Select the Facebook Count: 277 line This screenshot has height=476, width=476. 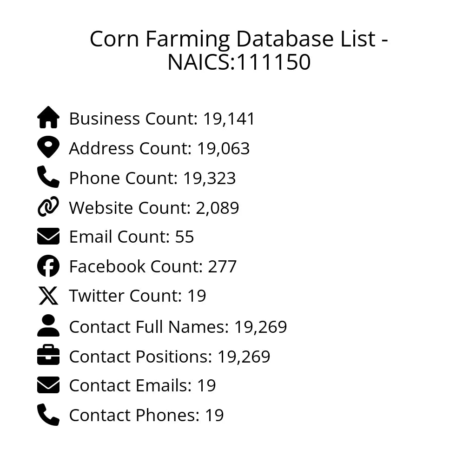(152, 266)
